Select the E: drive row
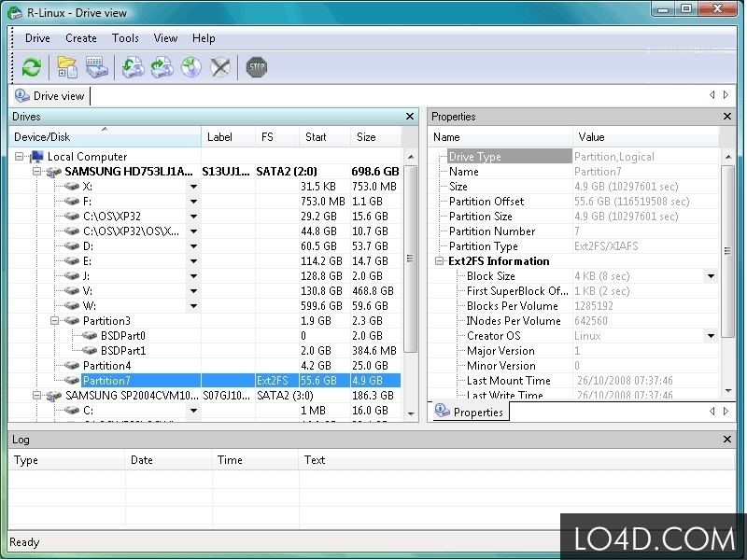Viewport: 747px width, 560px height. tap(204, 261)
